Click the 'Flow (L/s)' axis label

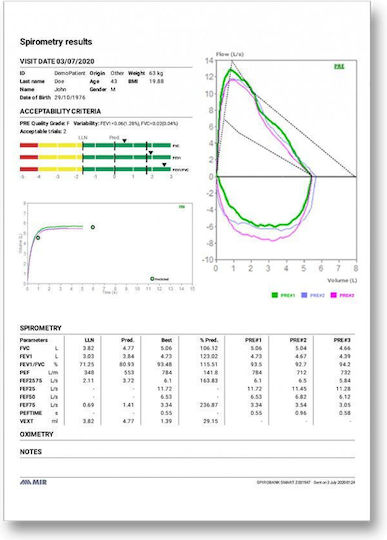point(230,54)
